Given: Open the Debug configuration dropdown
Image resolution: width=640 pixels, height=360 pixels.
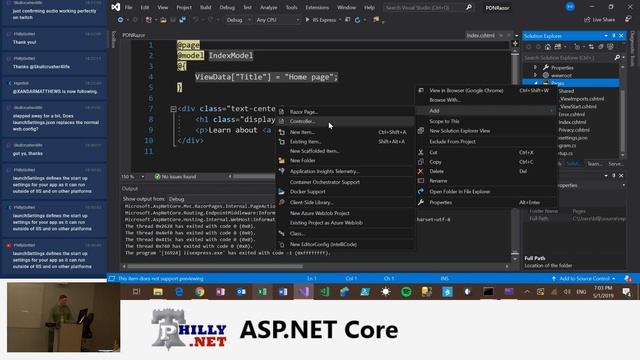Looking at the screenshot, I should coord(238,20).
